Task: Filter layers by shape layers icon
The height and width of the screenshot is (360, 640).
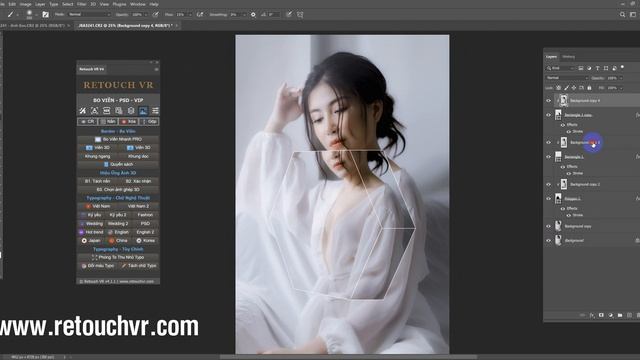Action: click(x=606, y=68)
